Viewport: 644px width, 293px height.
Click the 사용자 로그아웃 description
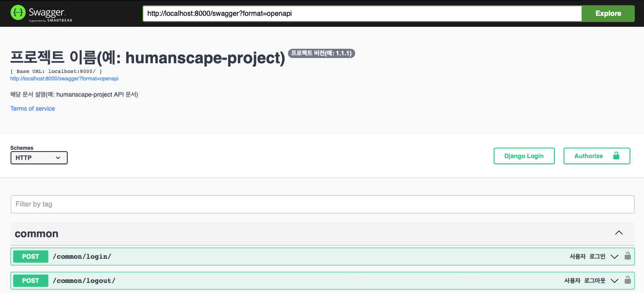coord(585,281)
